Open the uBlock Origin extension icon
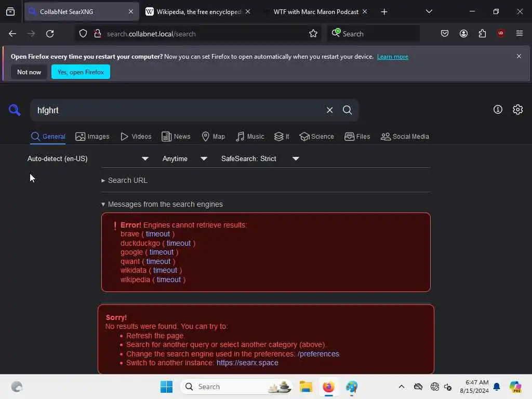The image size is (532, 399). pos(501,33)
